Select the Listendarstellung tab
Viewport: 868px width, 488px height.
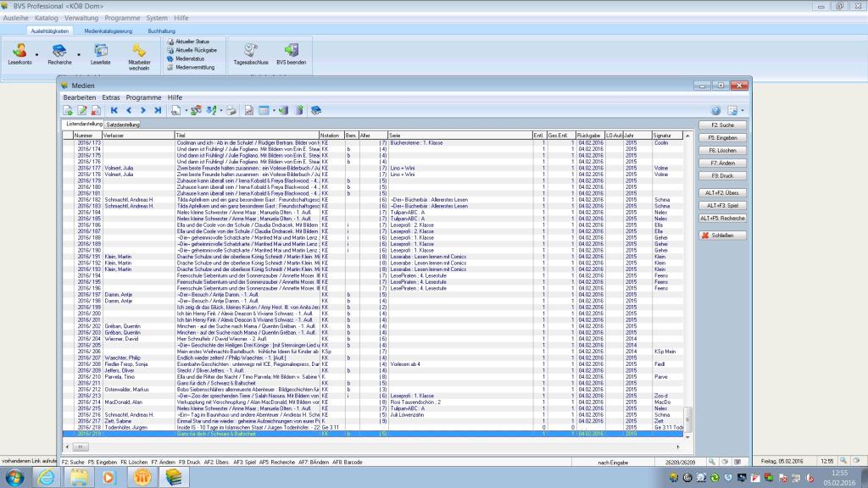coord(83,124)
